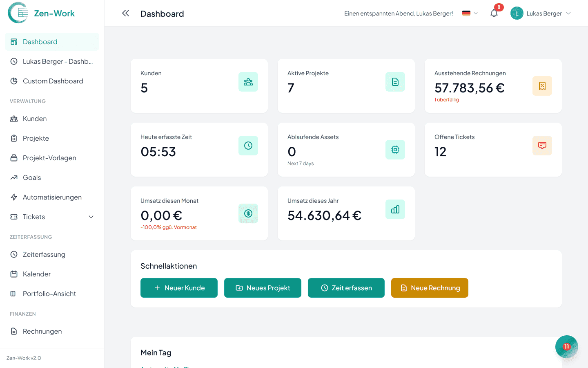Screen dimensions: 588x368
Task: Click the Kalender icon in sidebar
Action: tap(14, 274)
